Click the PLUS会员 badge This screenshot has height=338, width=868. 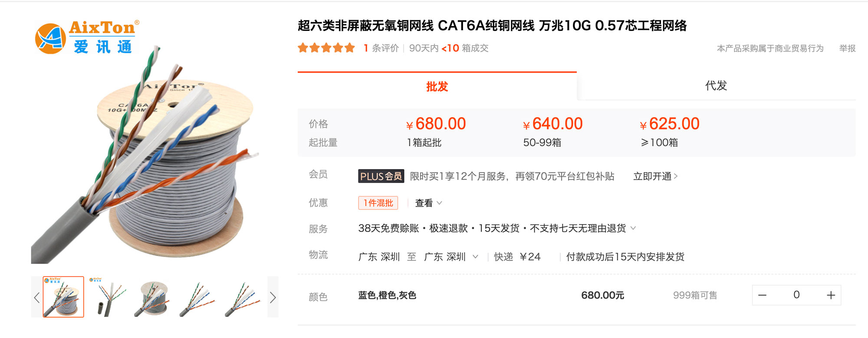[381, 176]
